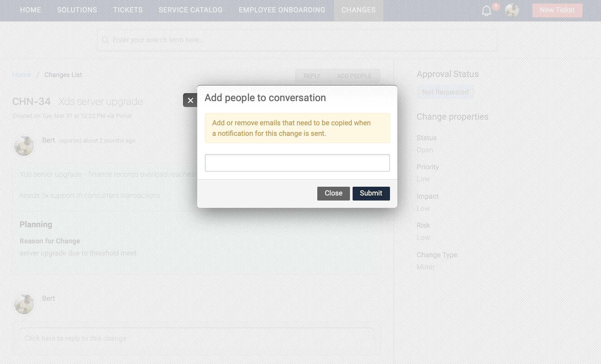Click the search magnifier icon
Image resolution: width=601 pixels, height=364 pixels.
[x=105, y=40]
